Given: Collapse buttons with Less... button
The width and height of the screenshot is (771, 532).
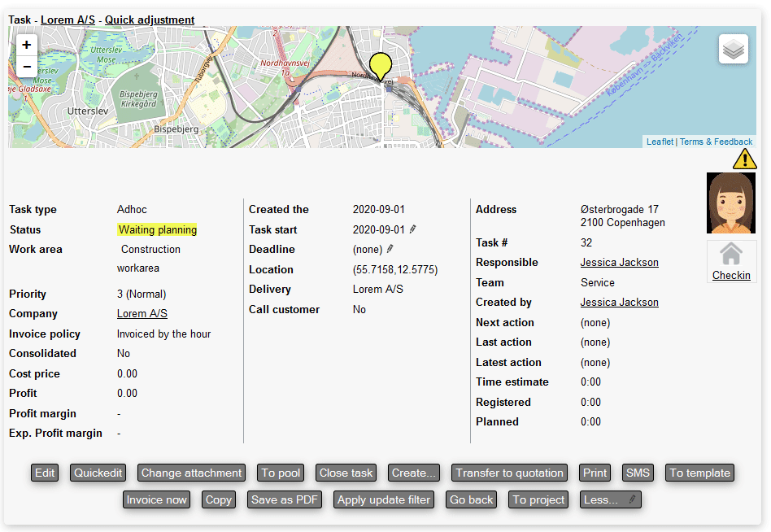Looking at the screenshot, I should pyautogui.click(x=611, y=499).
